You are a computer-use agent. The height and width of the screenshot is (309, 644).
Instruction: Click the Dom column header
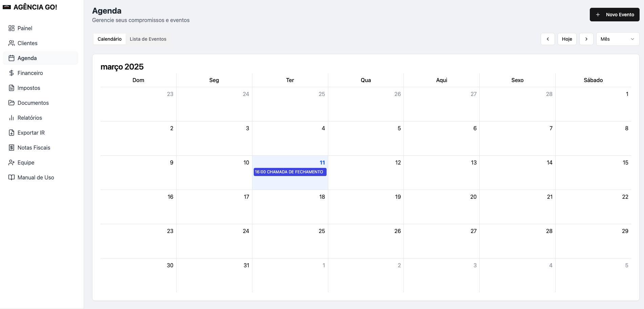[138, 80]
